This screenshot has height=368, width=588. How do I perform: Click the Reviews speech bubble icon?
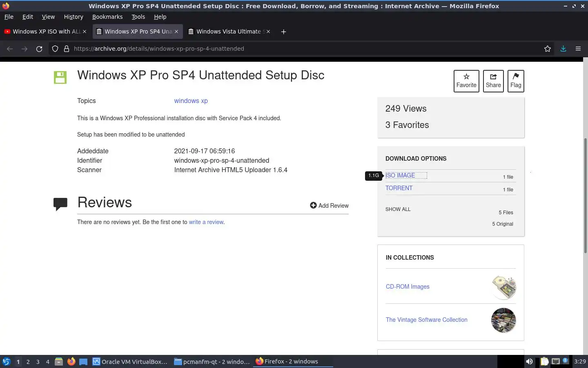[60, 204]
